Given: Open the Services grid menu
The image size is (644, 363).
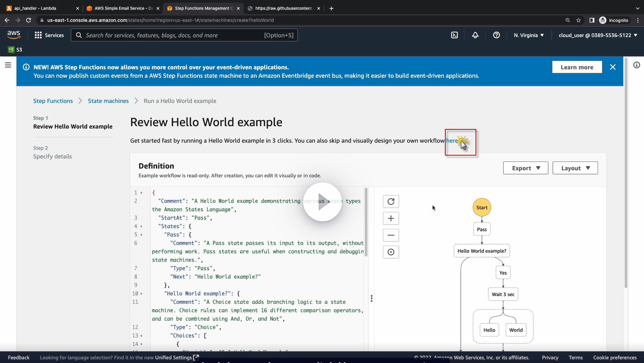Looking at the screenshot, I should coord(49,35).
